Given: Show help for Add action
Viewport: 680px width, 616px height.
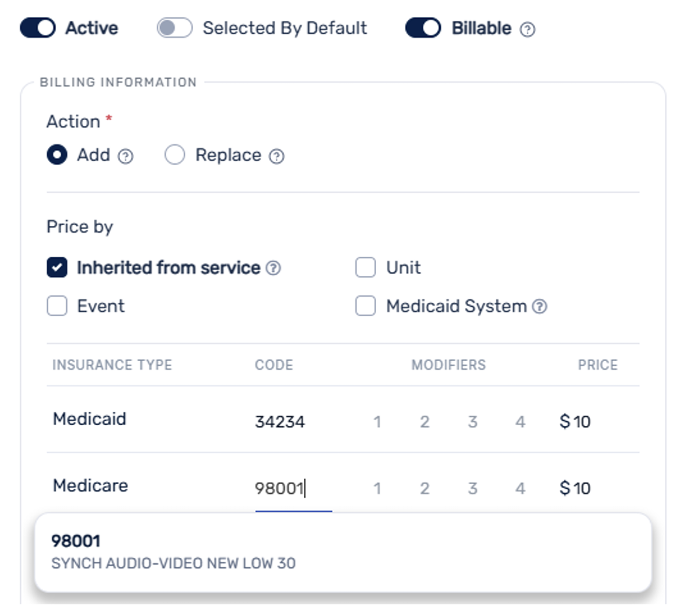Looking at the screenshot, I should pyautogui.click(x=126, y=156).
